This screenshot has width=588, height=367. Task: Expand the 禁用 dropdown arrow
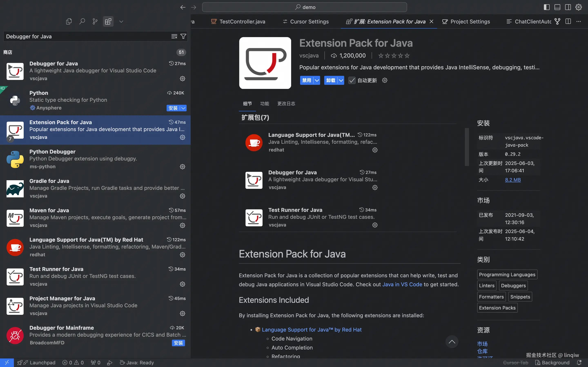[x=317, y=80]
